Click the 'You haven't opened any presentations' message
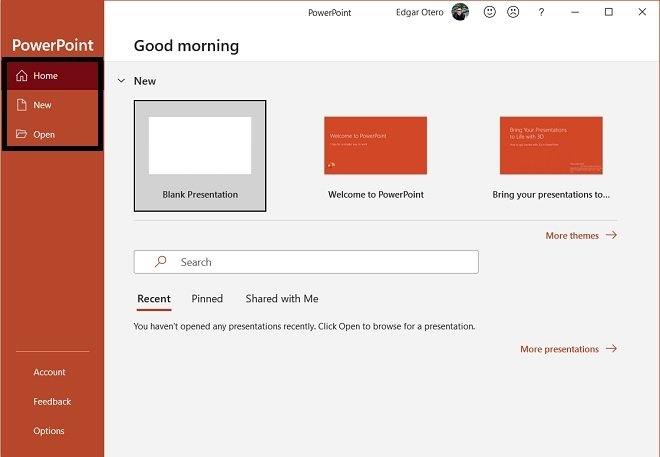Image resolution: width=660 pixels, height=457 pixels. pos(304,327)
